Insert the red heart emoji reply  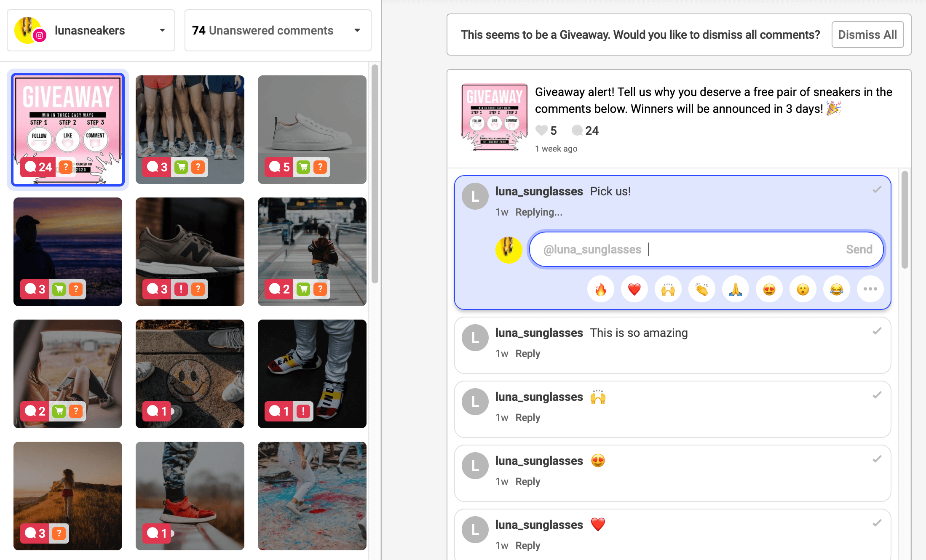634,289
